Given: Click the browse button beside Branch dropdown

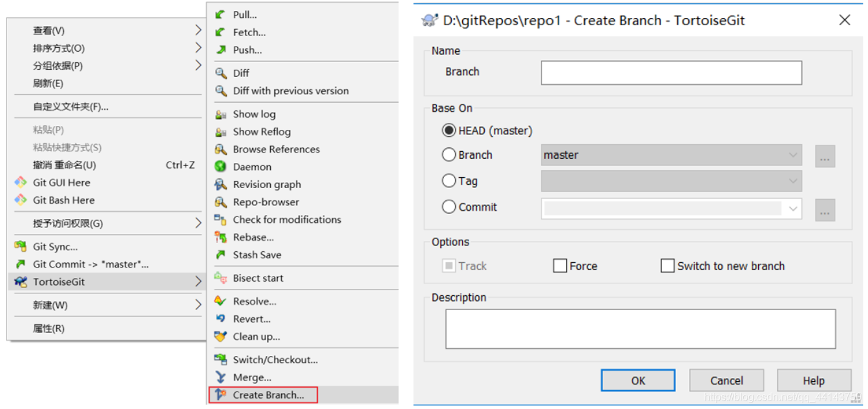Looking at the screenshot, I should pos(825,156).
